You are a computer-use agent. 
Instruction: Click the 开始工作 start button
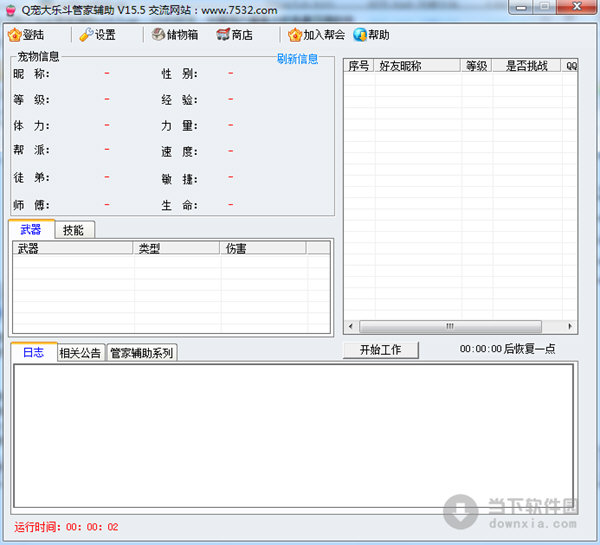coord(381,350)
